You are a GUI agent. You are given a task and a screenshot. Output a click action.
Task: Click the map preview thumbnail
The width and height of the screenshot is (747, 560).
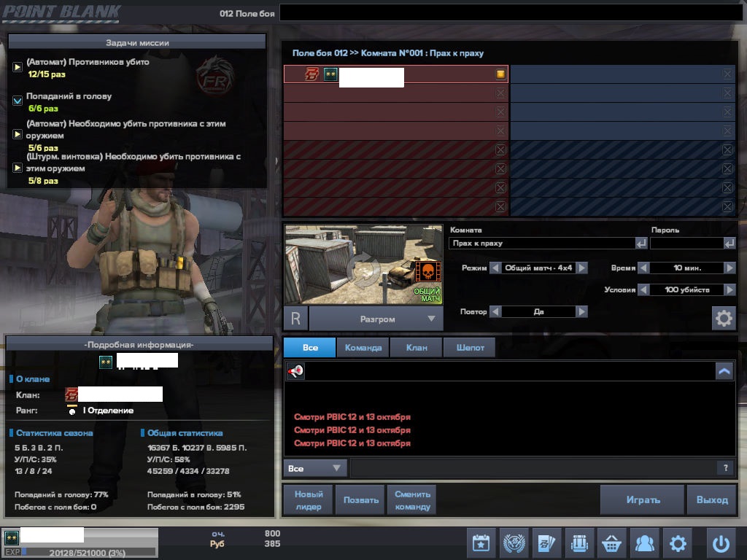point(363,265)
